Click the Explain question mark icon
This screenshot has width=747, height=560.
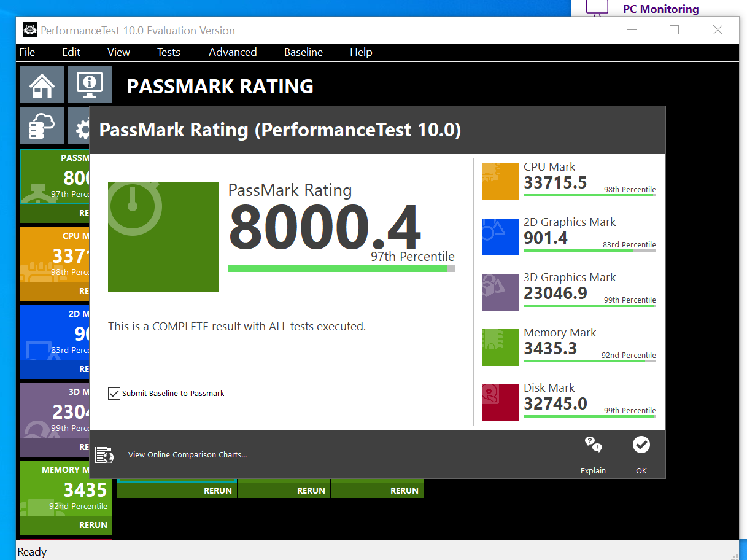592,444
